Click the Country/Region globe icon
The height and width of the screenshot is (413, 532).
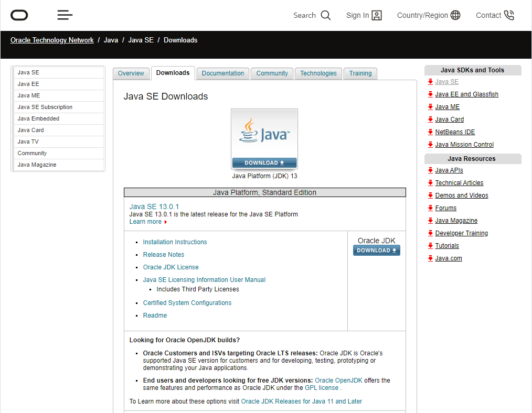(x=455, y=15)
